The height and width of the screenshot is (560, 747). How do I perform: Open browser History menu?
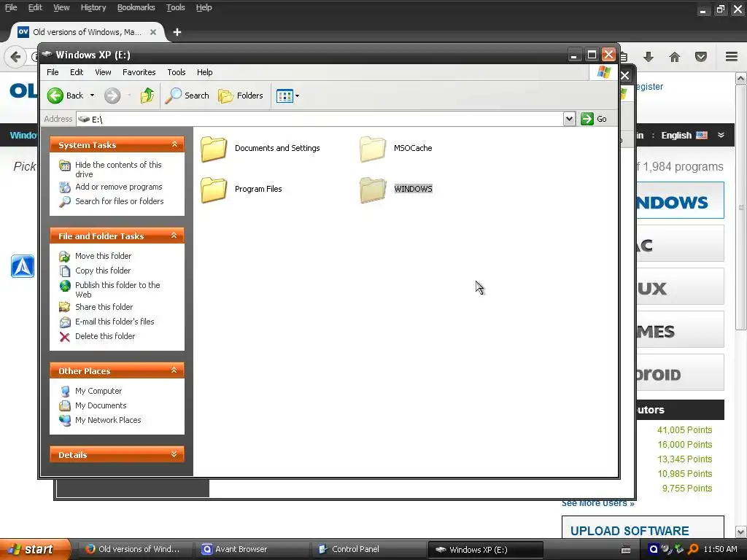93,7
